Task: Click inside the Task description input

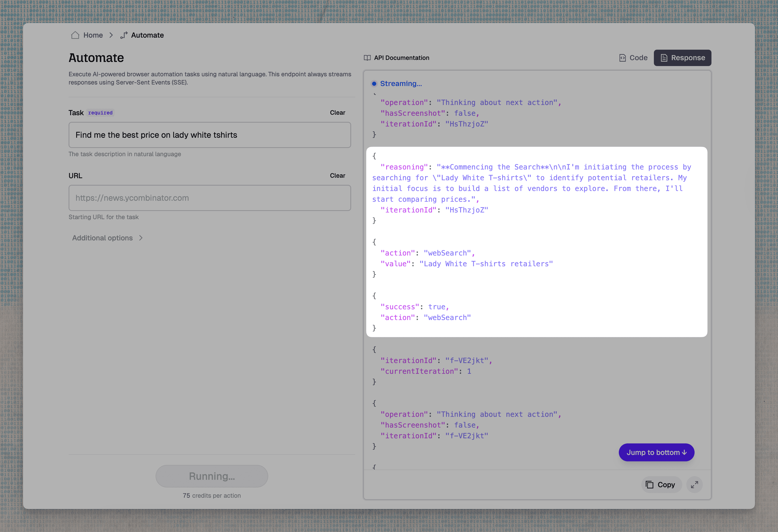Action: [x=210, y=135]
